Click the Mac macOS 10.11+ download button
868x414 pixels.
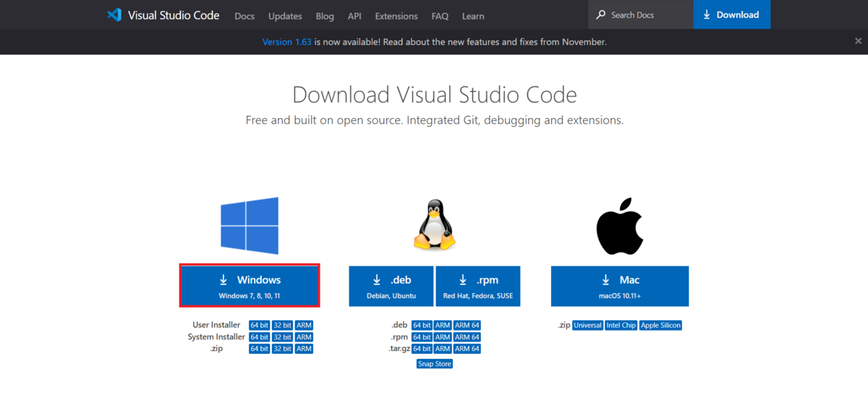620,286
